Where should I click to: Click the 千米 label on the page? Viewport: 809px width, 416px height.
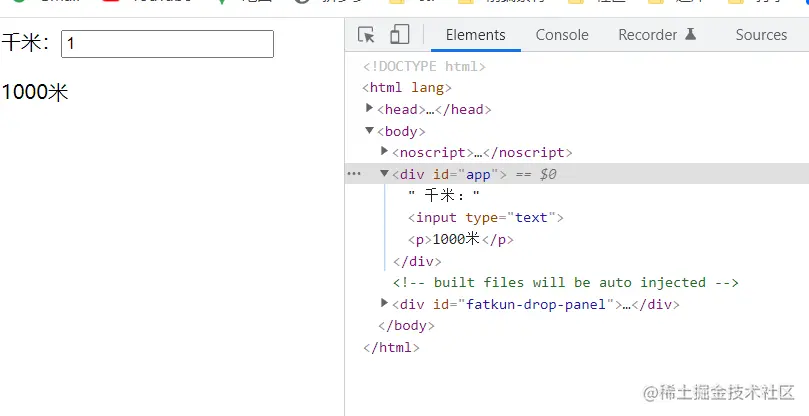tap(26, 43)
